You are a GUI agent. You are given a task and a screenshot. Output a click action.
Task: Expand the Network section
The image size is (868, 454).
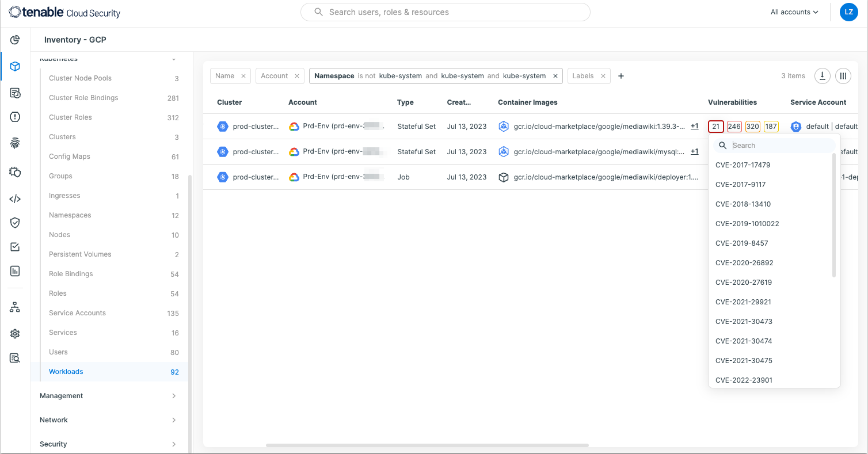click(x=109, y=420)
